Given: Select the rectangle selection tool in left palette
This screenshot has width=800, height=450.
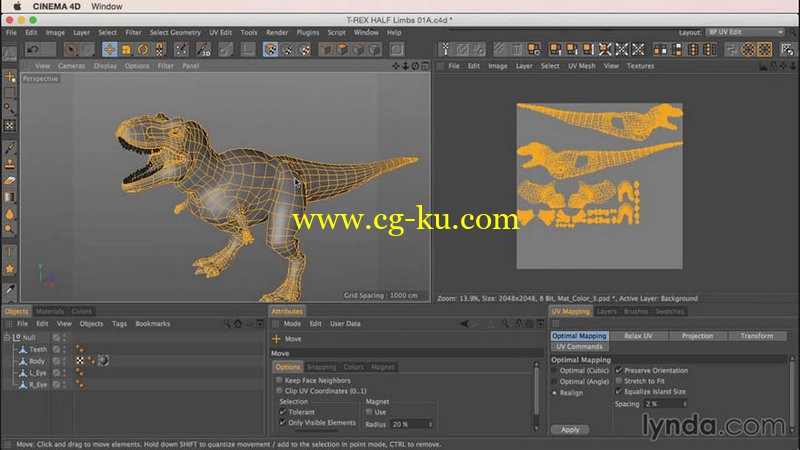Looking at the screenshot, I should pos(10,93).
